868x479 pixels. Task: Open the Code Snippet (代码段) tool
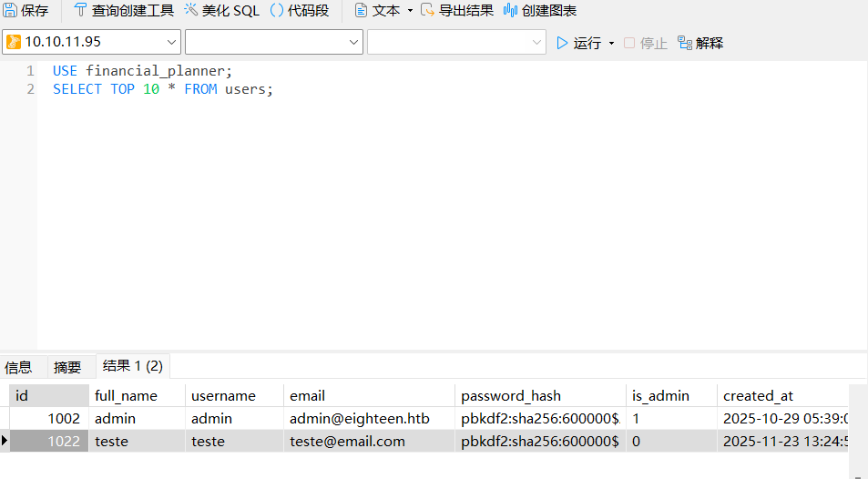coord(277,11)
